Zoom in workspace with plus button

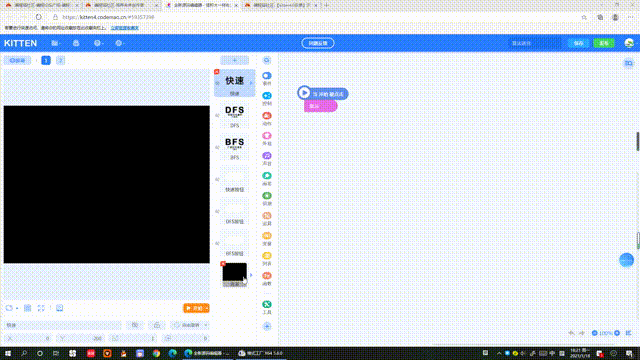point(617,333)
